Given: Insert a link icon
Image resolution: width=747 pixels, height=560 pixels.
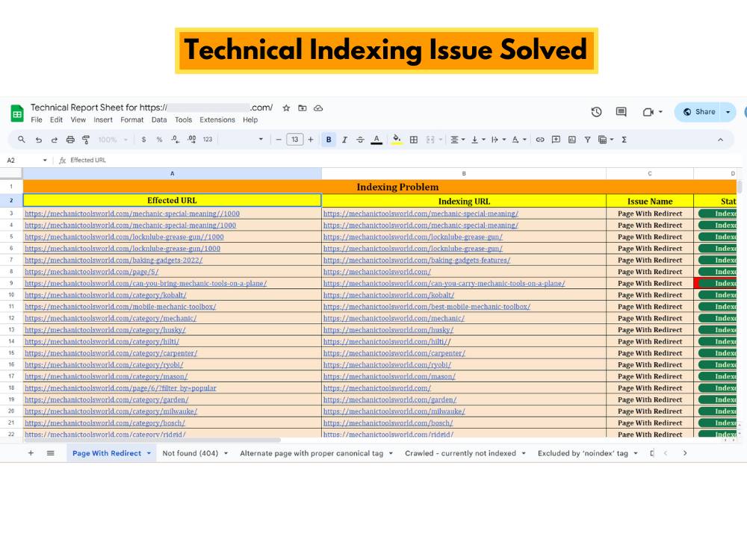Looking at the screenshot, I should pyautogui.click(x=540, y=140).
